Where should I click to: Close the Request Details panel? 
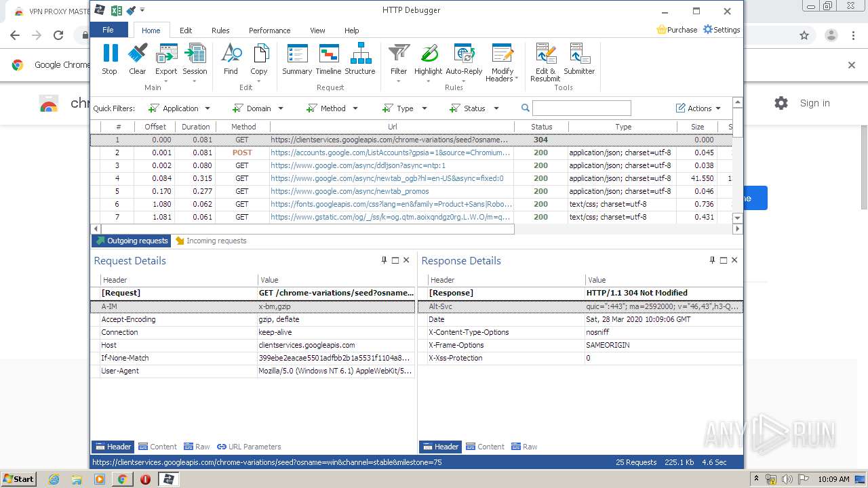pyautogui.click(x=406, y=260)
